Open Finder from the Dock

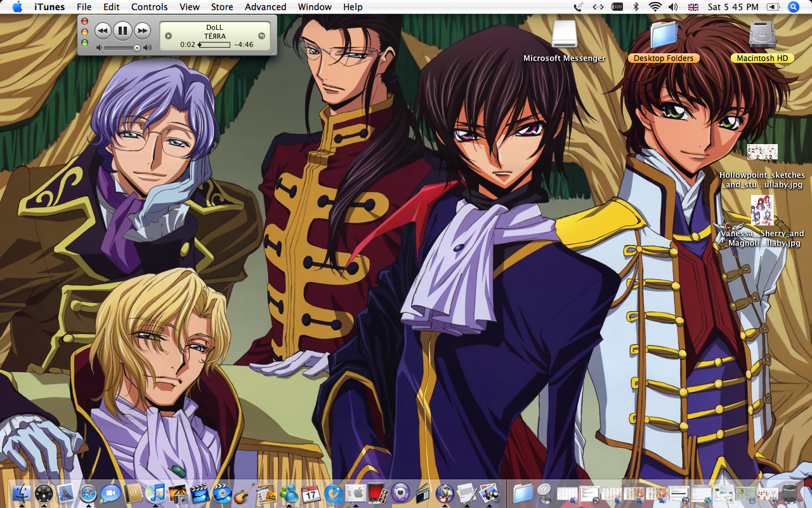(22, 493)
